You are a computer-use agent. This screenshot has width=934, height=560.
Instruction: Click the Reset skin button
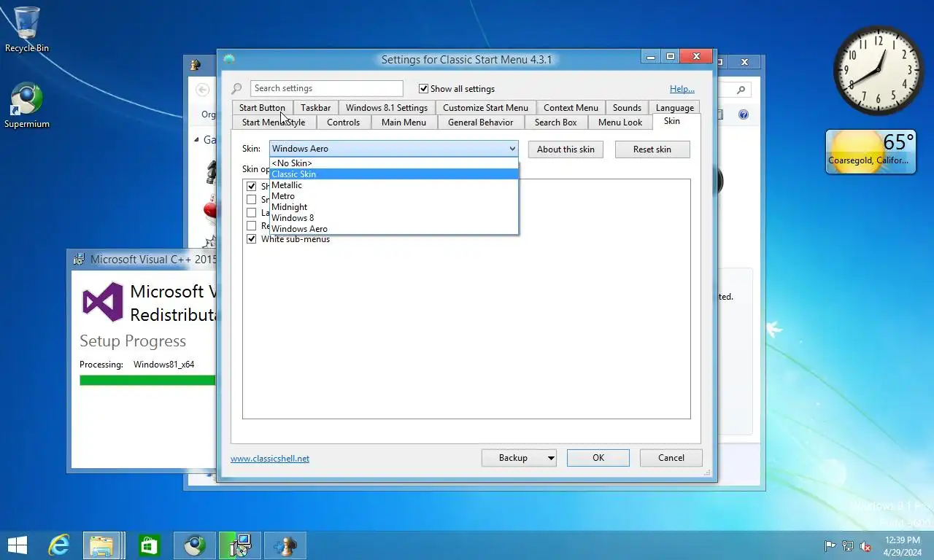[652, 149]
